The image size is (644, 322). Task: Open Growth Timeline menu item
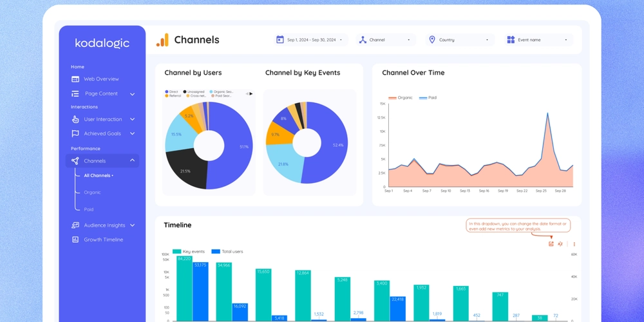pyautogui.click(x=102, y=240)
